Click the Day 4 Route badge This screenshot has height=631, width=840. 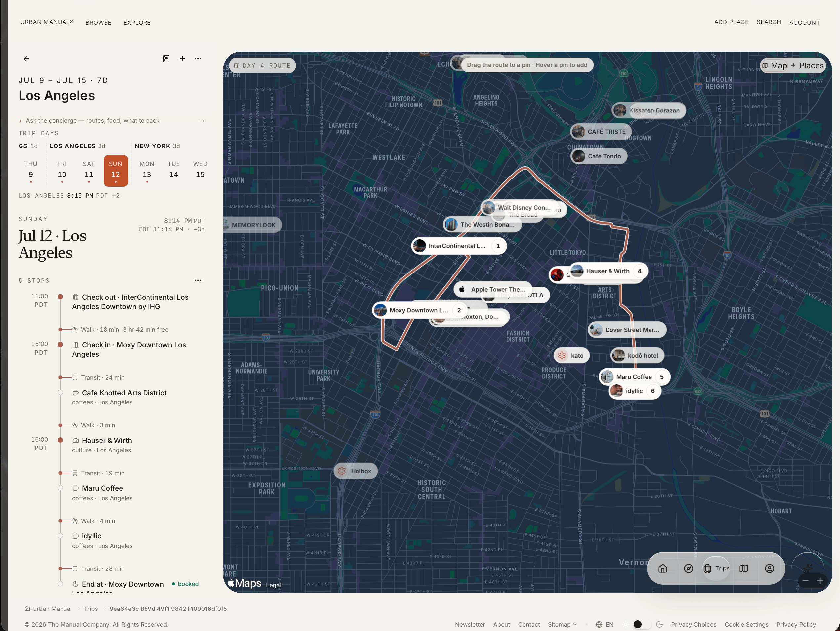pos(262,66)
